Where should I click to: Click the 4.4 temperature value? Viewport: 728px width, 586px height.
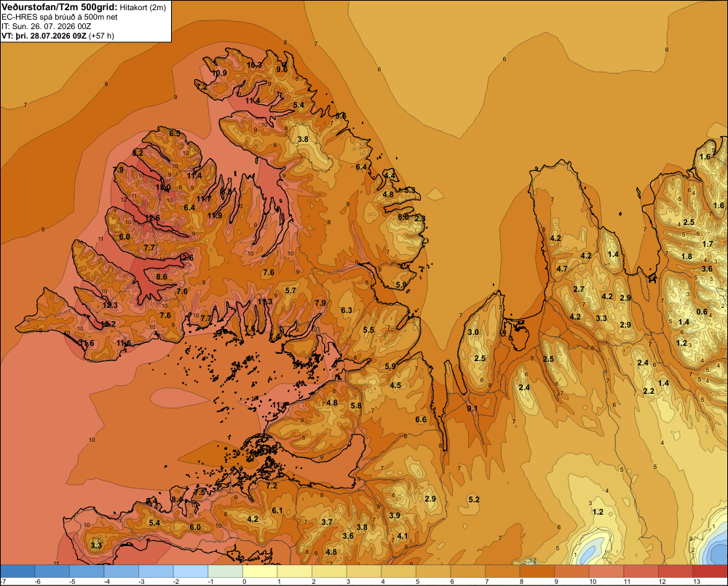pyautogui.click(x=390, y=175)
